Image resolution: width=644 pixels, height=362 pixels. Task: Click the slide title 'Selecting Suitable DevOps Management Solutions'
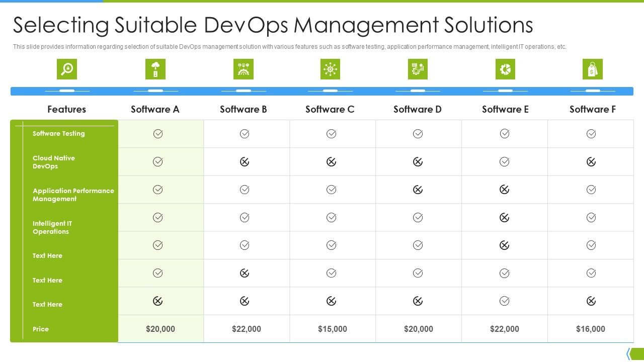click(273, 25)
